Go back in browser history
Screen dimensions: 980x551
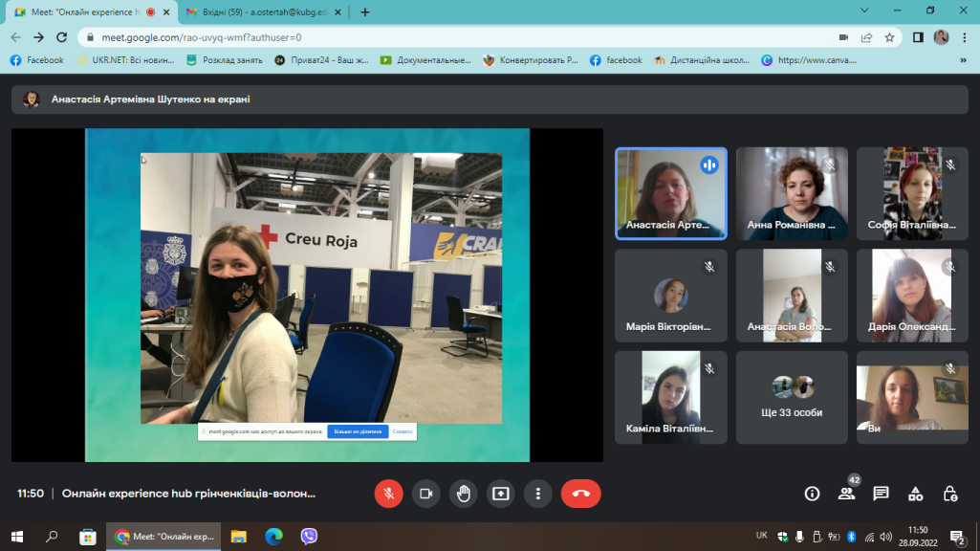pyautogui.click(x=15, y=37)
